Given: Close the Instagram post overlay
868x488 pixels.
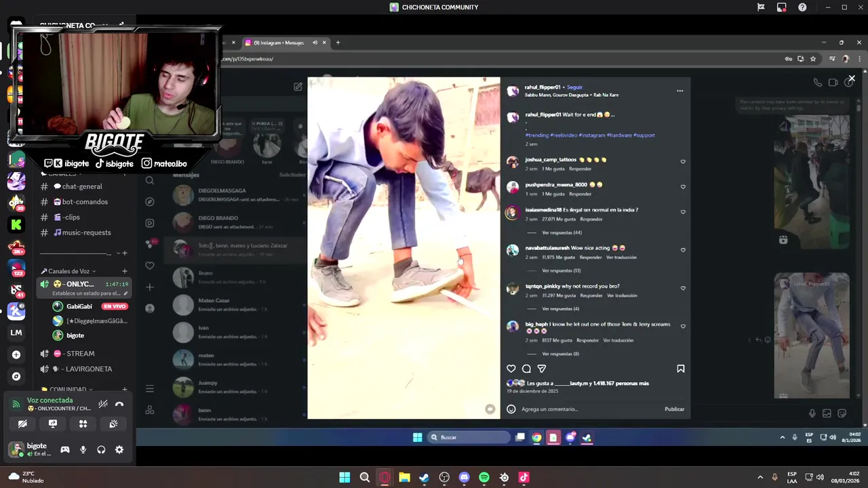Looking at the screenshot, I should click(852, 79).
